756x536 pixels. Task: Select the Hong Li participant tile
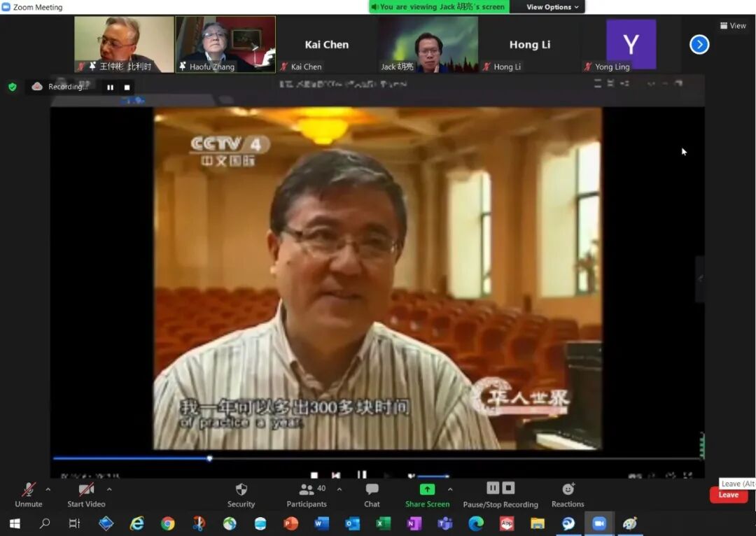click(x=529, y=44)
